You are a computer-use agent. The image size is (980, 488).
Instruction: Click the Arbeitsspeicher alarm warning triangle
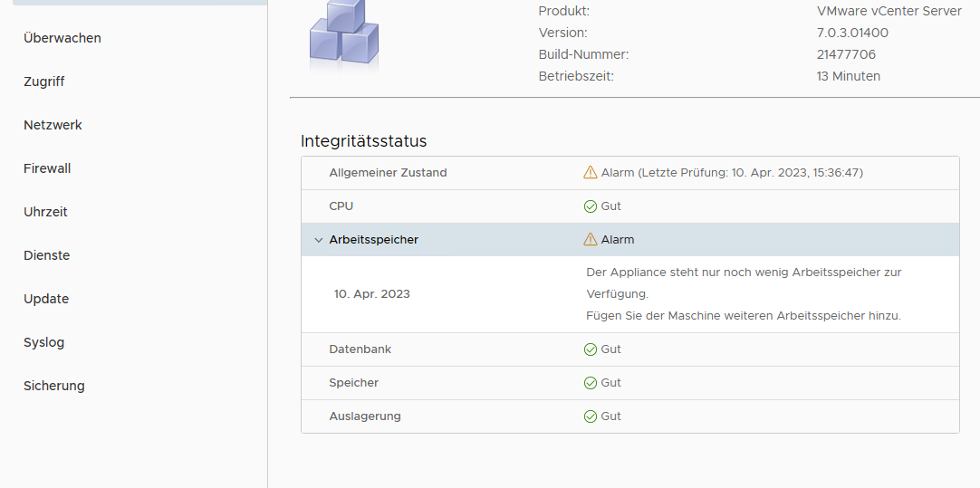[x=591, y=240]
